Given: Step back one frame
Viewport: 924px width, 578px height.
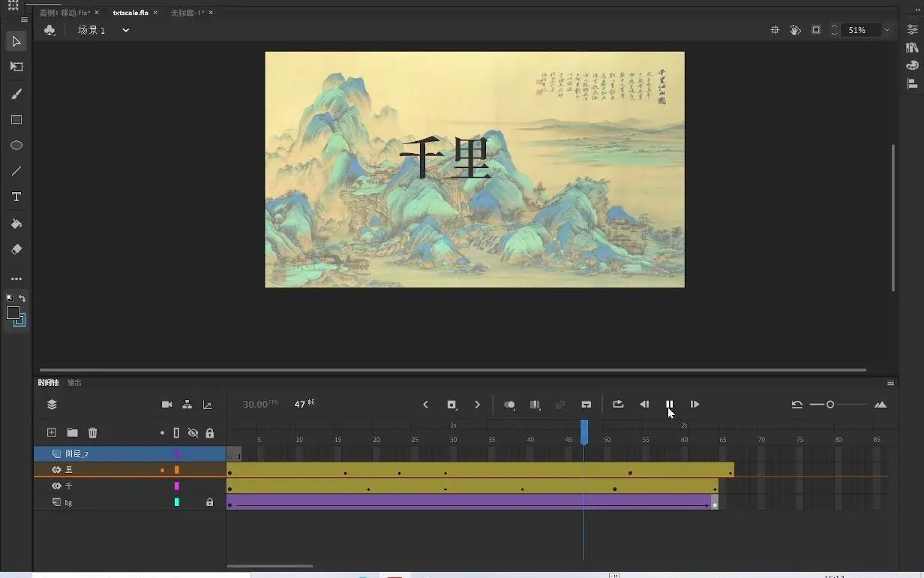Looking at the screenshot, I should [x=644, y=405].
